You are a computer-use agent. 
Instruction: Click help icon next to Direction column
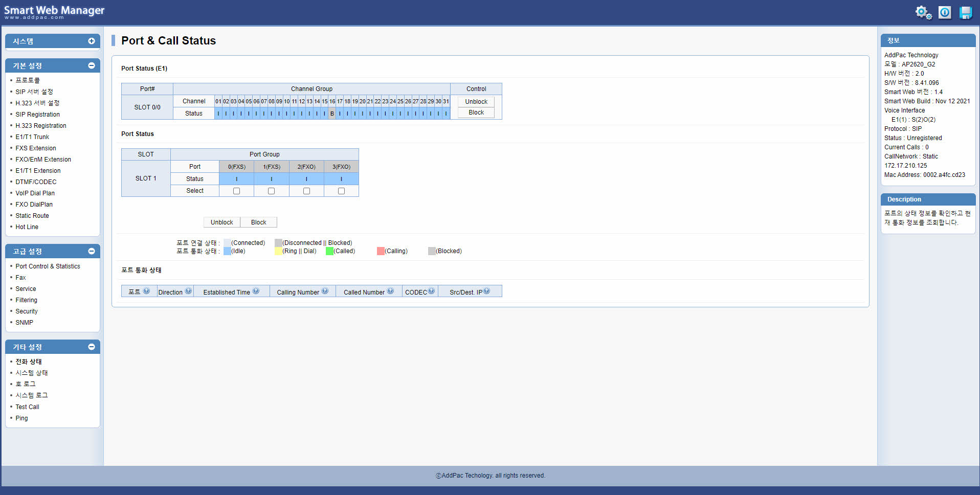click(x=188, y=291)
